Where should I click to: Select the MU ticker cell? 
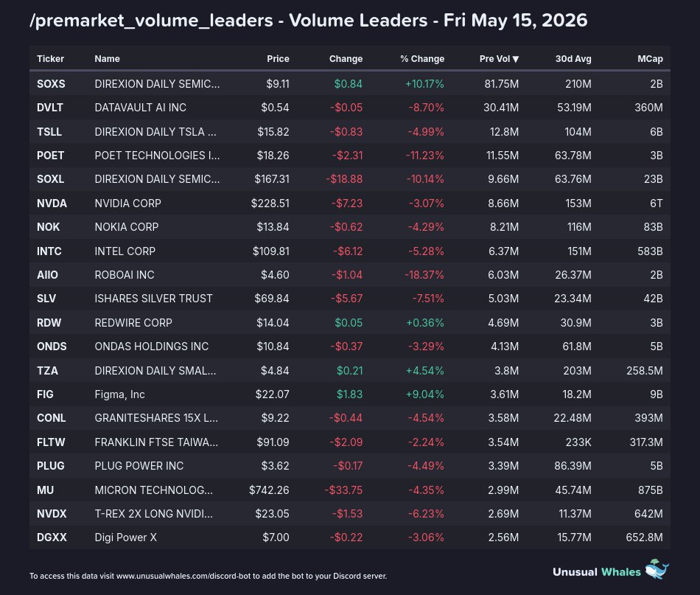click(x=45, y=490)
